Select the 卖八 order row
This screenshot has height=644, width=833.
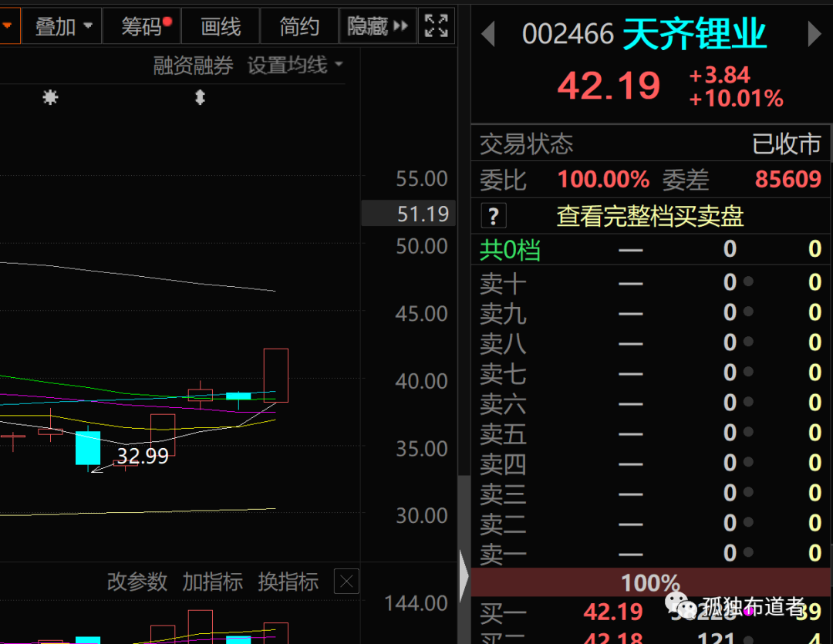coord(651,342)
